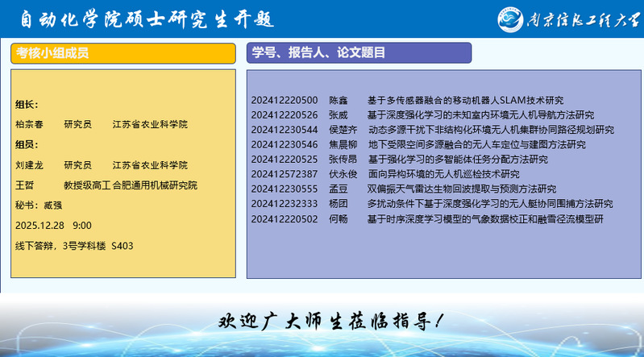Click 焦晨柳's thesis title row
This screenshot has height=357, width=644.
[x=418, y=144]
